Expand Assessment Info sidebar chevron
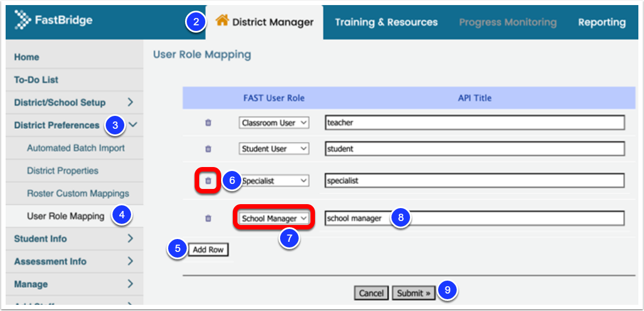This screenshot has height=311, width=644. (x=130, y=261)
